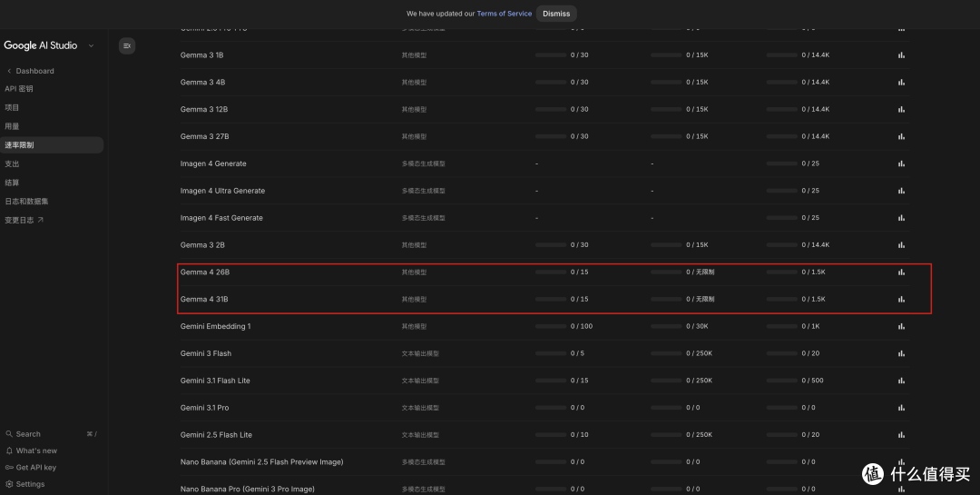
Task: Open usage chart for Gemma 3 4B
Action: pyautogui.click(x=901, y=82)
